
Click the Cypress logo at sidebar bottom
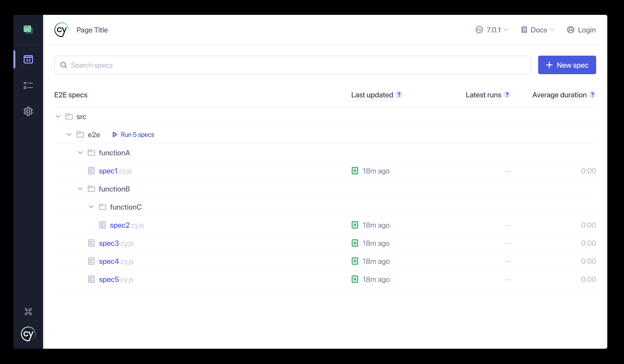(x=28, y=334)
